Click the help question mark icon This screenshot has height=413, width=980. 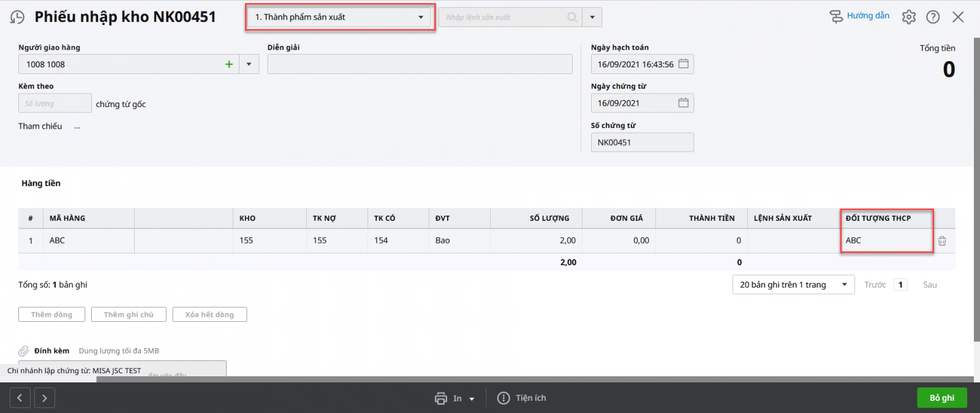coord(933,17)
